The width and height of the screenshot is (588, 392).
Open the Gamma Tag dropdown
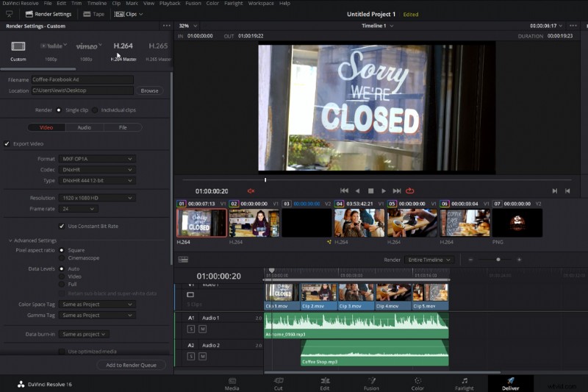[x=97, y=315]
